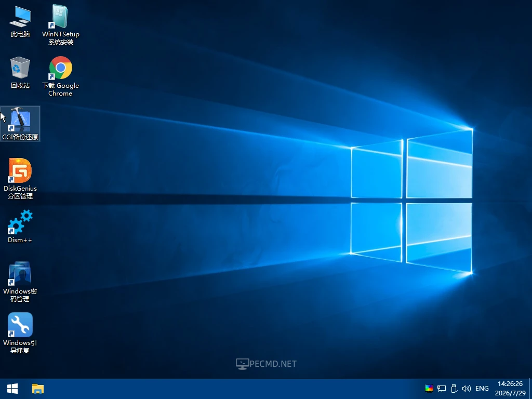Open the volume speaker tray icon
The height and width of the screenshot is (399, 532).
467,389
